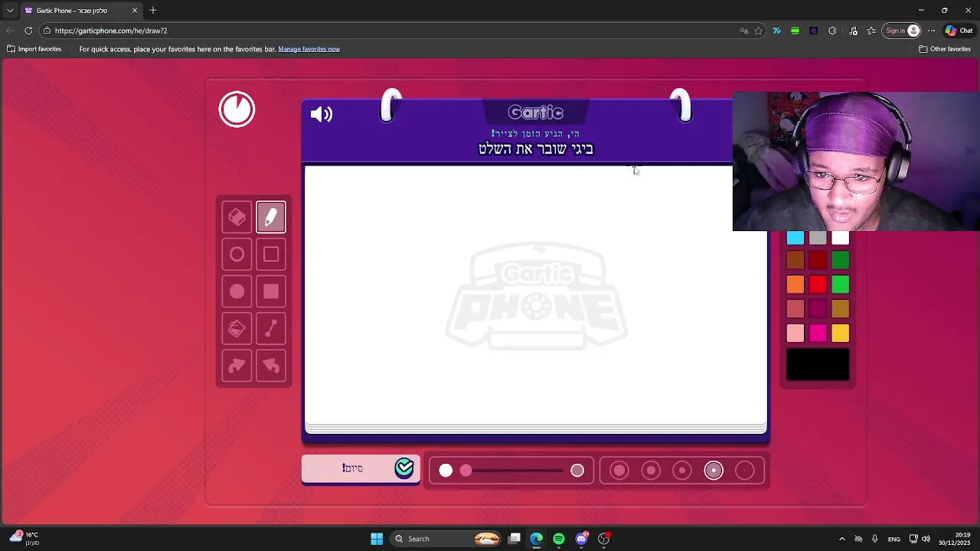The width and height of the screenshot is (980, 551).
Task: Expand the tab search dropdown arrow
Action: pos(10,11)
